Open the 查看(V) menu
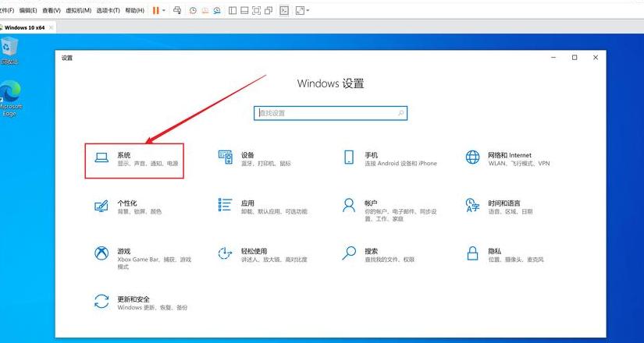644x343 pixels. (x=52, y=10)
